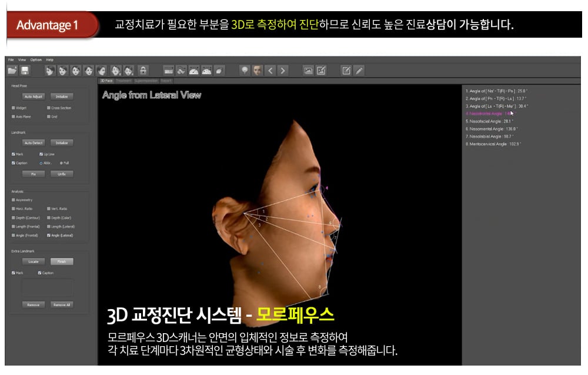This screenshot has height=375, width=588.
Task: Open the Option menu
Action: [x=36, y=59]
